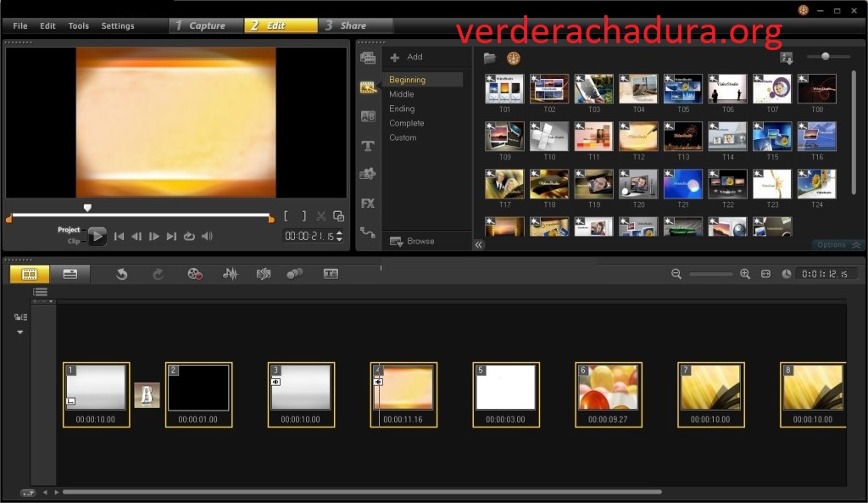
Task: Select the Middle category
Action: click(x=401, y=94)
